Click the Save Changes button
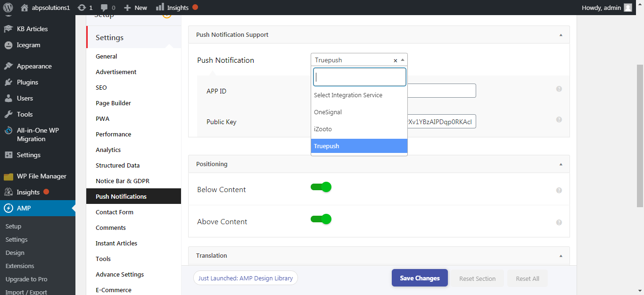The height and width of the screenshot is (295, 644). (420, 278)
